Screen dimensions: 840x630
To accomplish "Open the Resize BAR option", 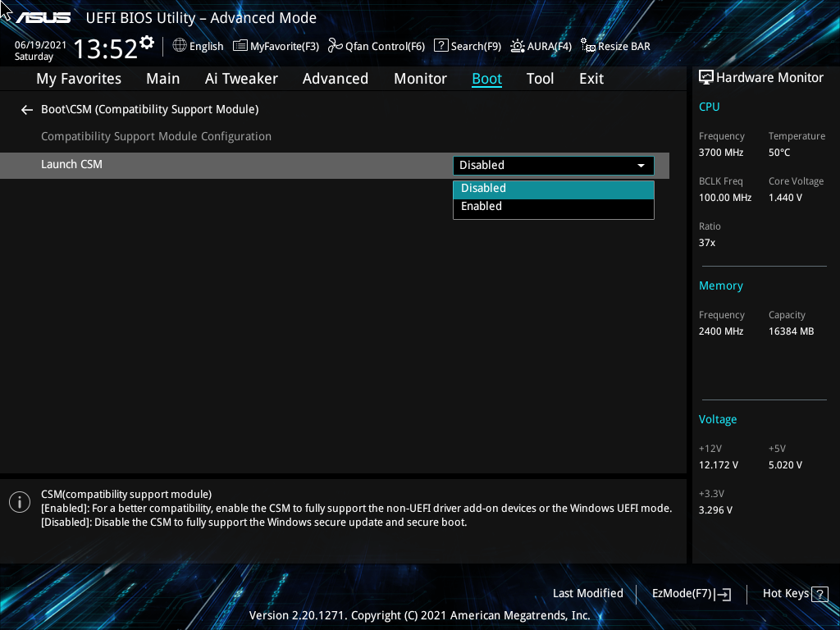I will (x=615, y=46).
